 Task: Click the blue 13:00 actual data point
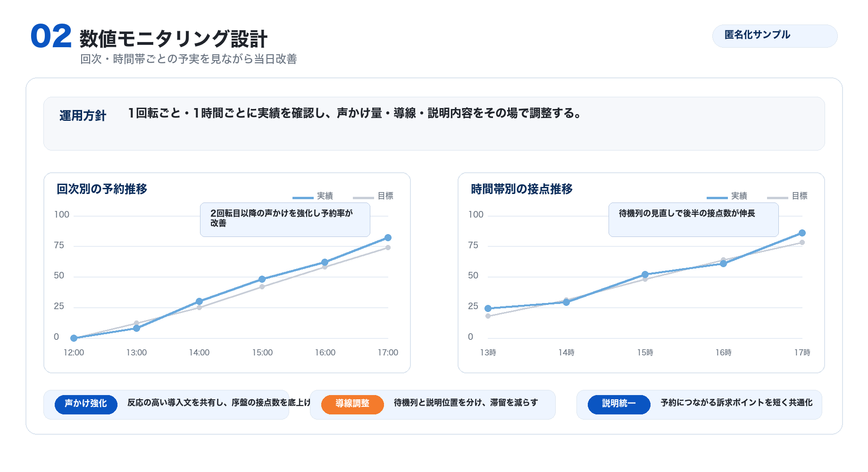(136, 328)
